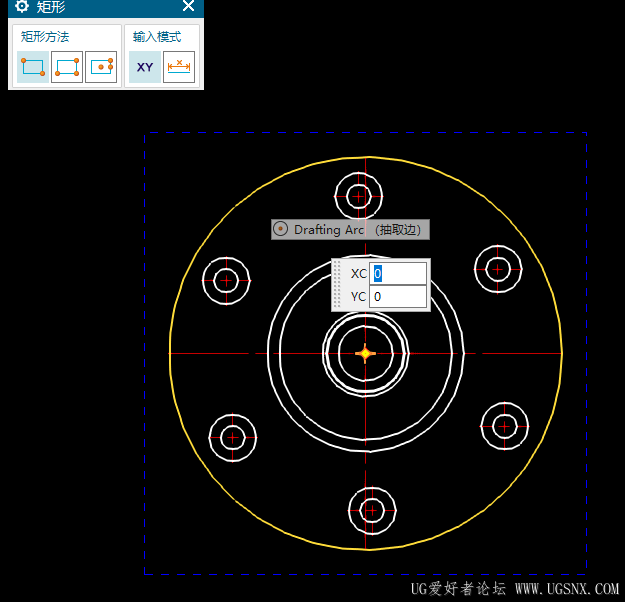Viewport: 625px width, 602px height.
Task: Click the YC coordinate input field
Action: pos(399,297)
